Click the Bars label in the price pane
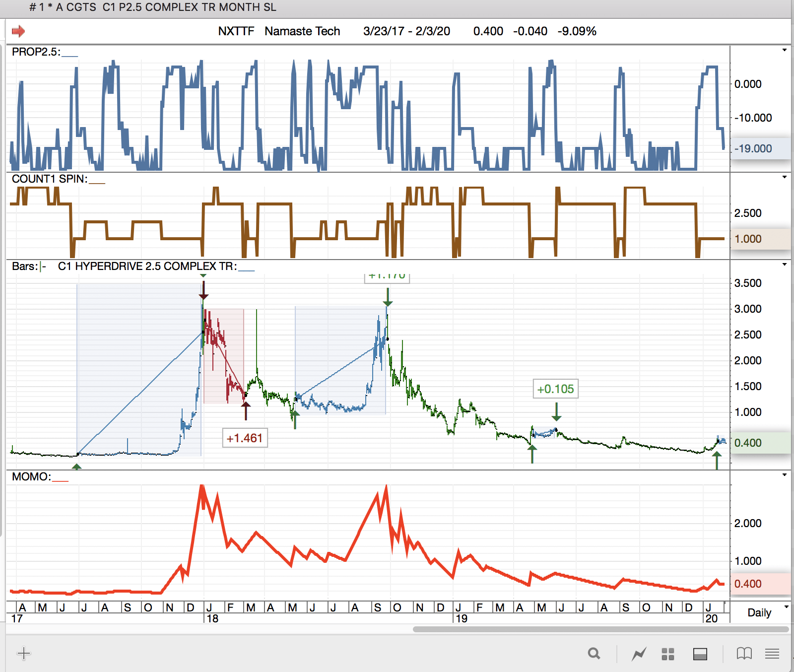Screen dimensions: 794x672 [25, 267]
